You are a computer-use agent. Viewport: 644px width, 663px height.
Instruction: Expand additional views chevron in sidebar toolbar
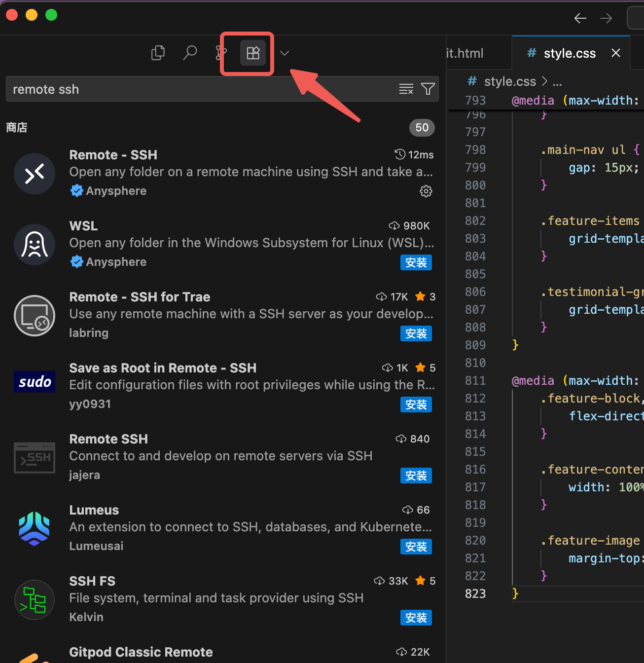coord(285,53)
